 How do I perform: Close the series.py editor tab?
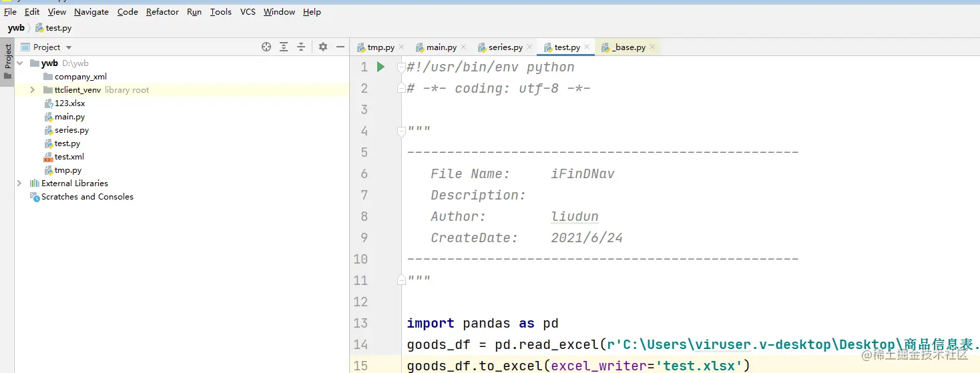(529, 47)
